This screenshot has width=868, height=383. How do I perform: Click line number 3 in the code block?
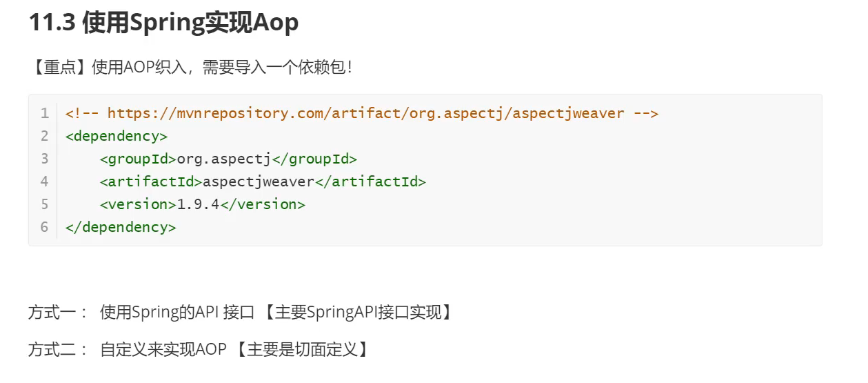[x=45, y=159]
